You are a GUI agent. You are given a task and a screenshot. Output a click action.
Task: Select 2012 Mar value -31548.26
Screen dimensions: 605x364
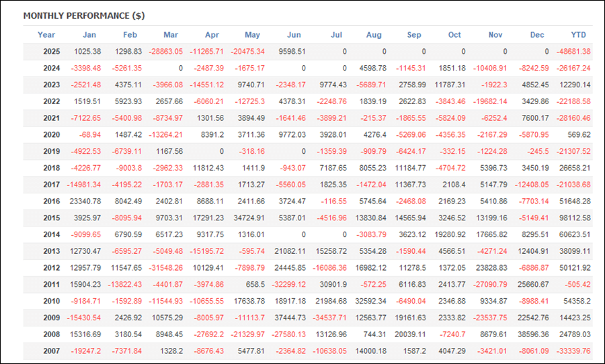(166, 267)
